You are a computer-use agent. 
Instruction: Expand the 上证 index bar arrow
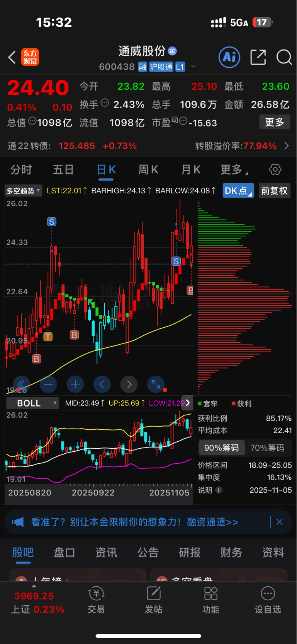pyautogui.click(x=34, y=586)
